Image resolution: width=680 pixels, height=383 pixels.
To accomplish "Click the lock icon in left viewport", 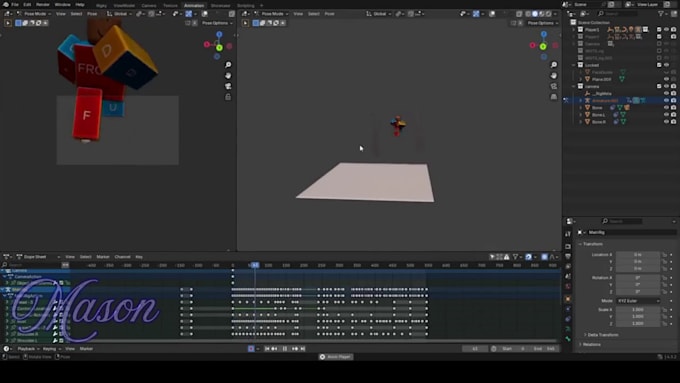I will [x=228, y=97].
